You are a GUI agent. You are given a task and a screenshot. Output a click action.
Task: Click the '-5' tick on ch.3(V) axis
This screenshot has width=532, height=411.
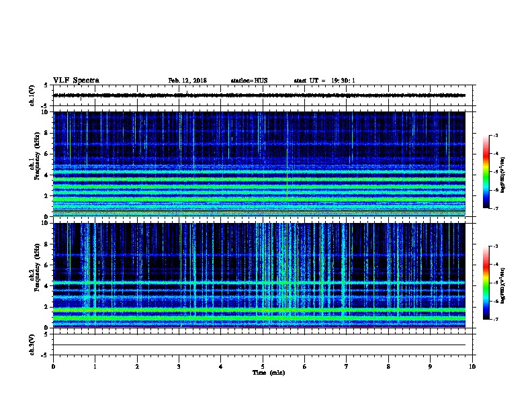tap(44, 355)
